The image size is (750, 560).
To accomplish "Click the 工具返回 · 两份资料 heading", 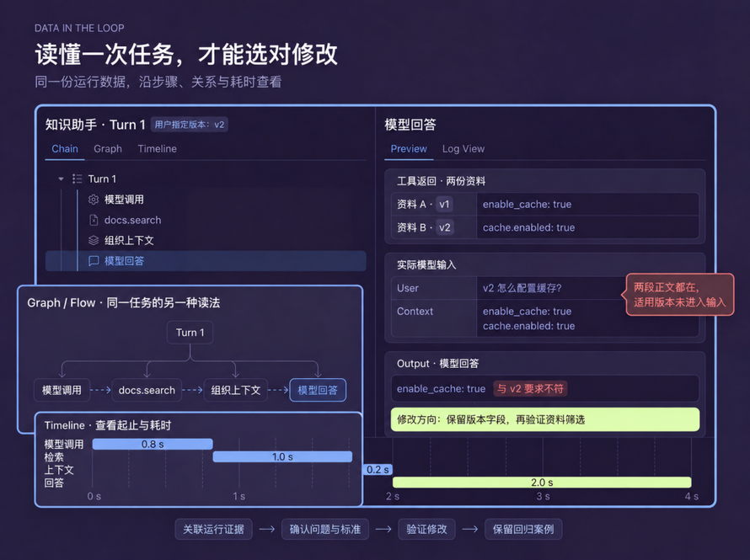I will click(x=441, y=181).
